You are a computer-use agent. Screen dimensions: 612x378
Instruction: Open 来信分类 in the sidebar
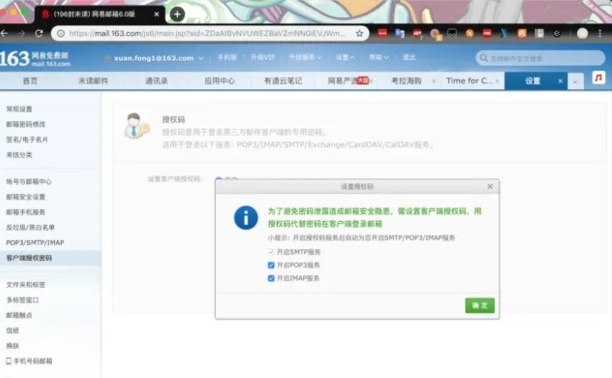click(19, 155)
